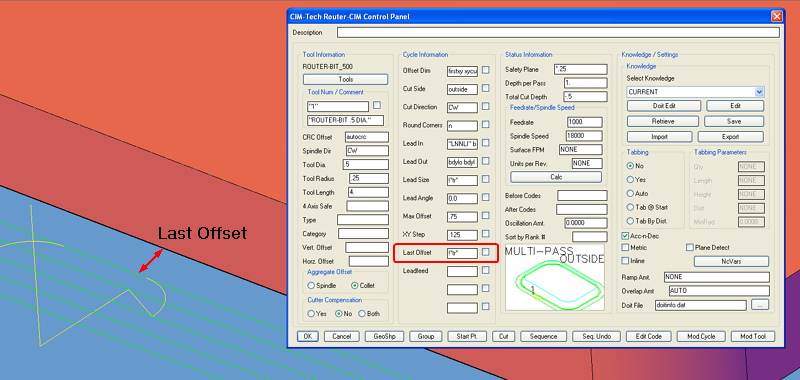Click the Doit File field
The image size is (800, 380).
pyautogui.click(x=700, y=305)
